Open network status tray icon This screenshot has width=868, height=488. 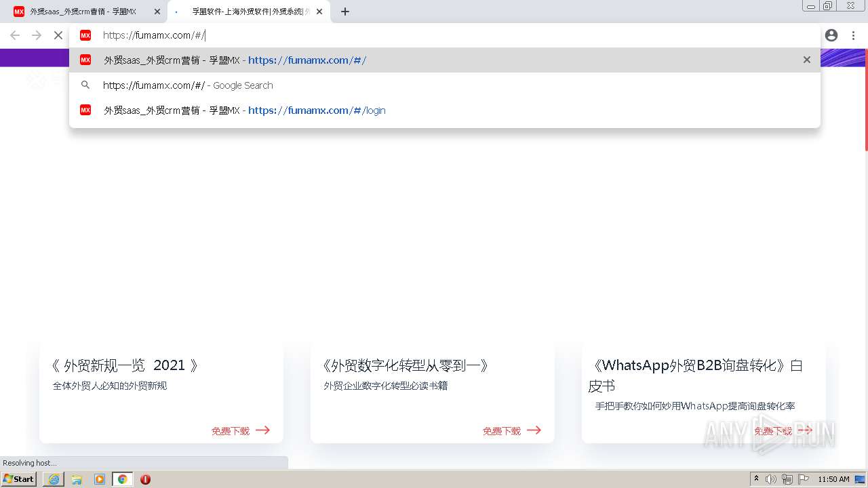point(787,479)
